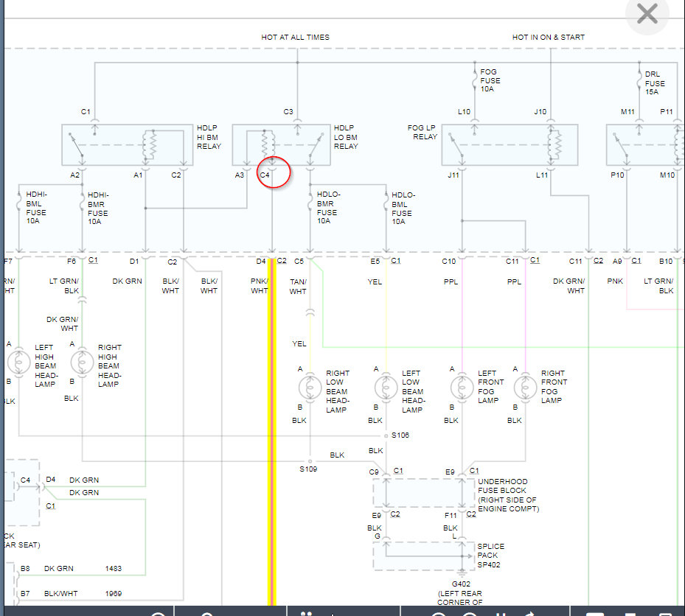Select the 'FOG FUSE 10A' label

point(490,80)
